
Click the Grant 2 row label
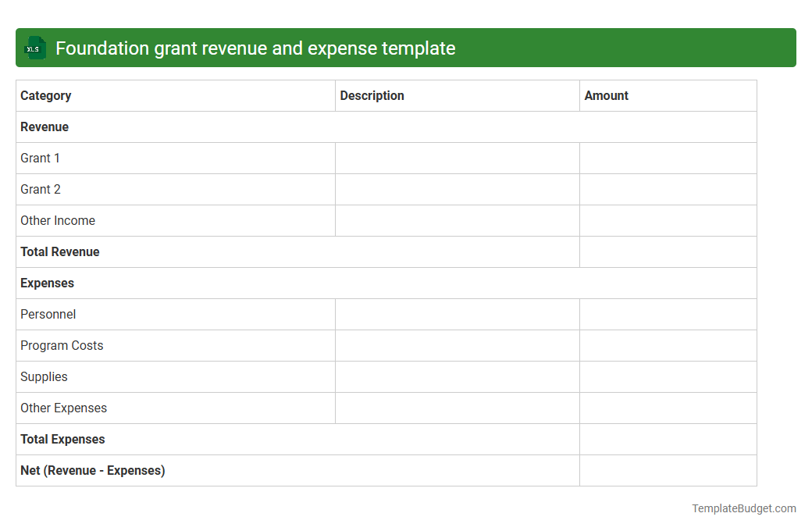[40, 189]
